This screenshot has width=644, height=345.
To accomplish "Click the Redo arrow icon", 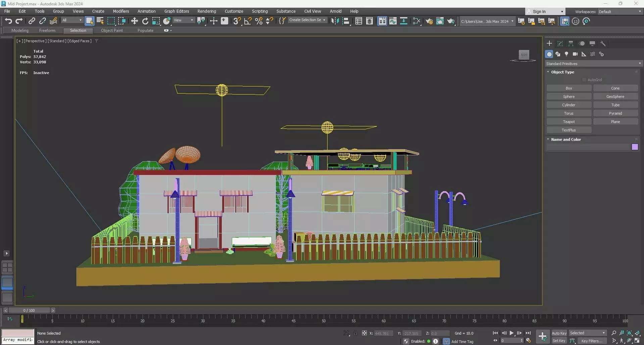I will point(19,21).
